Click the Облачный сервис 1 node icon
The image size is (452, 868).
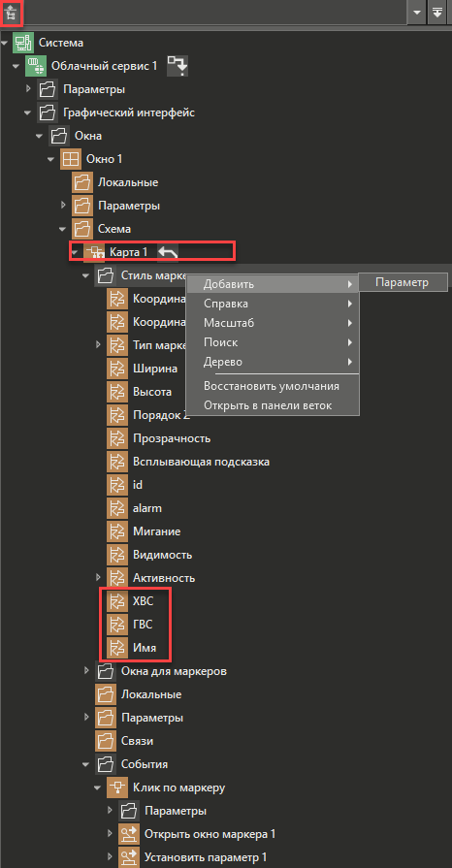[x=36, y=66]
